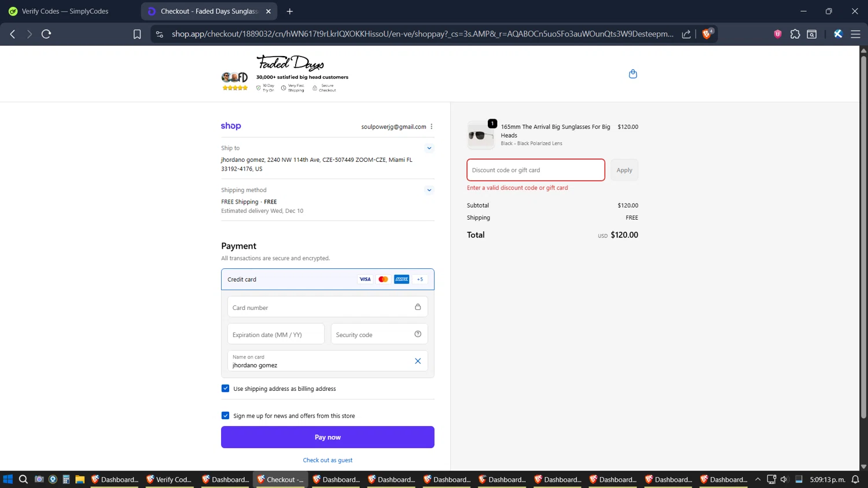Click Apply discount code button
This screenshot has height=488, width=868.
624,170
